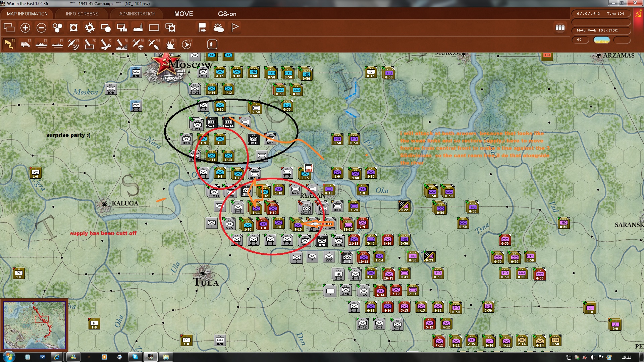Zoom in the map with plus icon
644x362 pixels.
(x=25, y=27)
